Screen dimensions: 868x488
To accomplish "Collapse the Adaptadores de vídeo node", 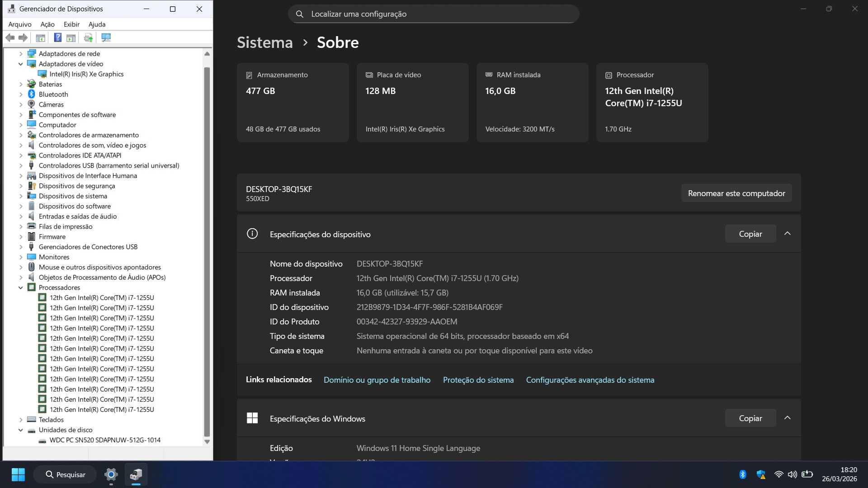I will click(x=20, y=64).
